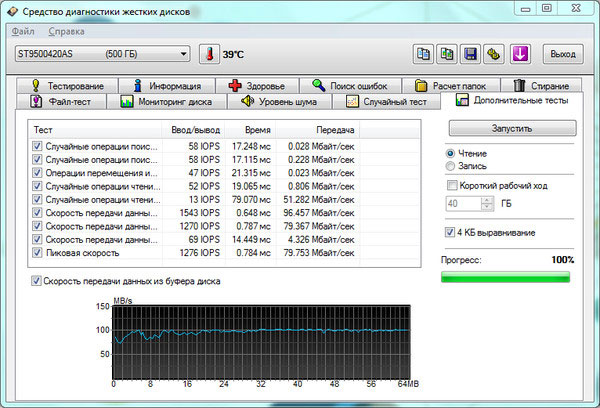Image resolution: width=600 pixels, height=408 pixels.
Task: Sort by the Тест column header
Action: (x=95, y=130)
